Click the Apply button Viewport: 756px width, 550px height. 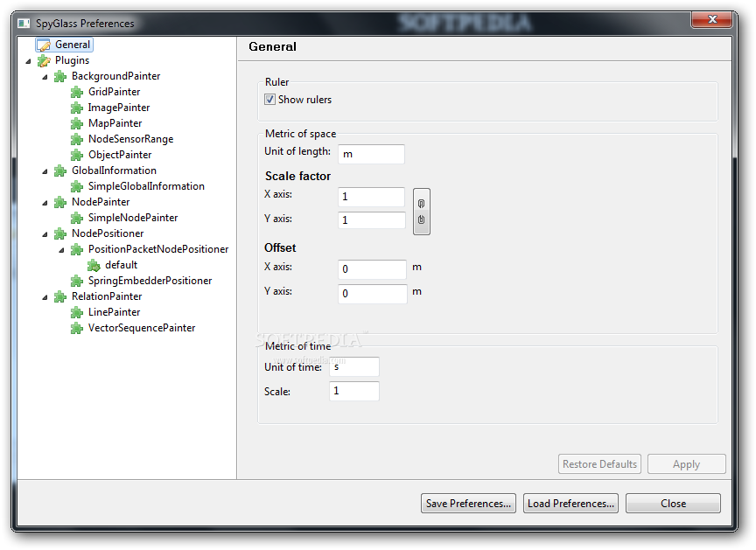pyautogui.click(x=687, y=464)
